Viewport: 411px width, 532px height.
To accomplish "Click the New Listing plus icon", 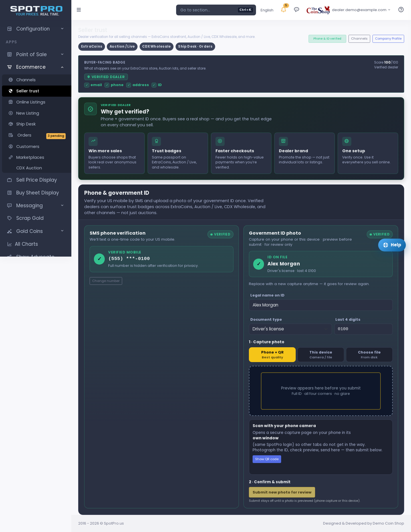I will pos(11,113).
